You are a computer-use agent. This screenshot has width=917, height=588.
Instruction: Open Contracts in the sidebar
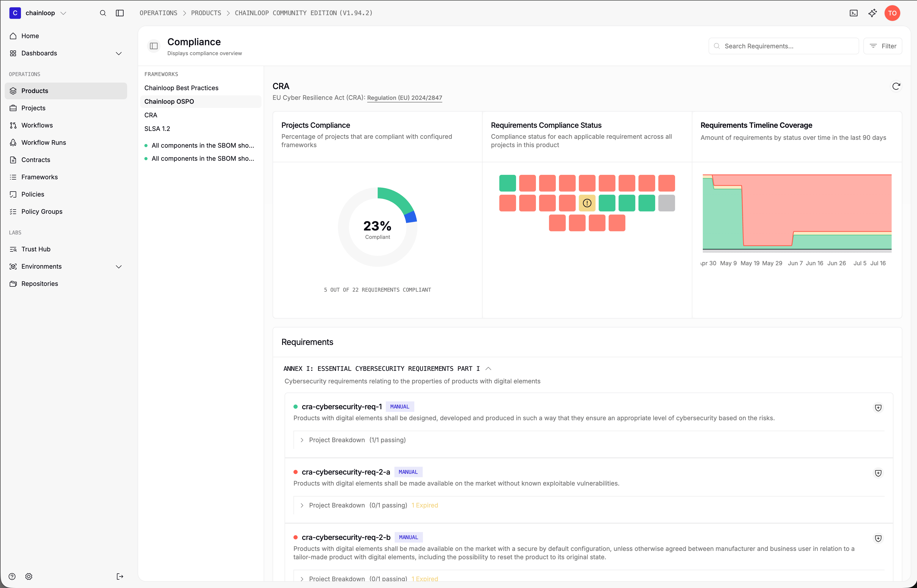pyautogui.click(x=66, y=160)
